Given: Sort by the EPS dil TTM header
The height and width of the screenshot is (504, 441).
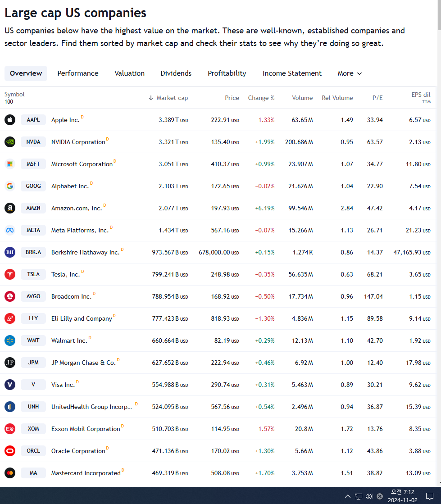Looking at the screenshot, I should click(421, 97).
